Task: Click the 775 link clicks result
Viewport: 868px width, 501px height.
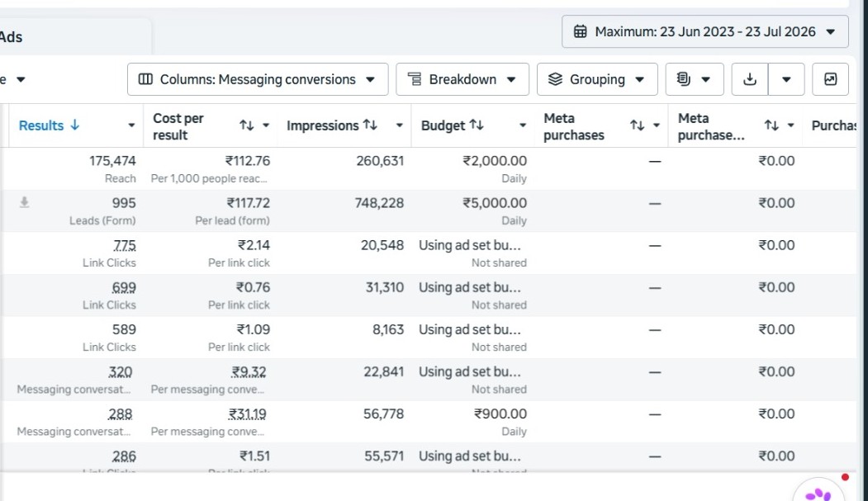Action: click(x=125, y=245)
